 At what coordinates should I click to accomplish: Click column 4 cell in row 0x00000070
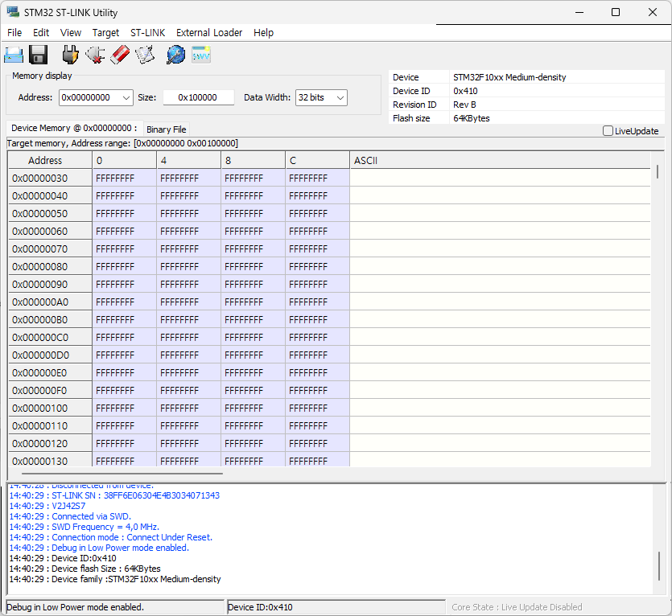click(x=188, y=248)
